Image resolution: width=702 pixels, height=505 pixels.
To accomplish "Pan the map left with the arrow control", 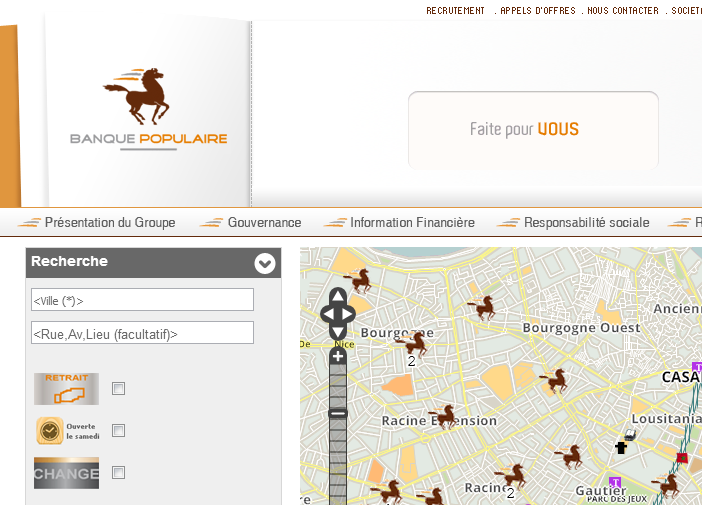I will tap(326, 314).
